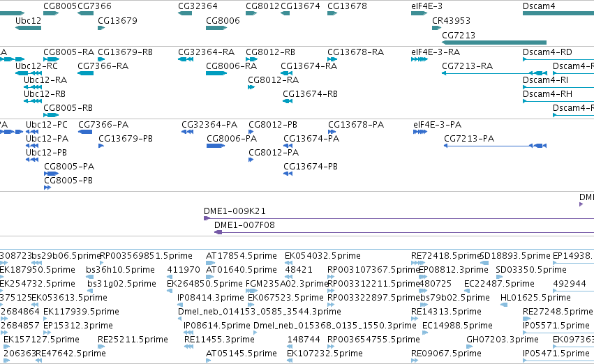Click transcript Ubc12-RB

[33, 101]
